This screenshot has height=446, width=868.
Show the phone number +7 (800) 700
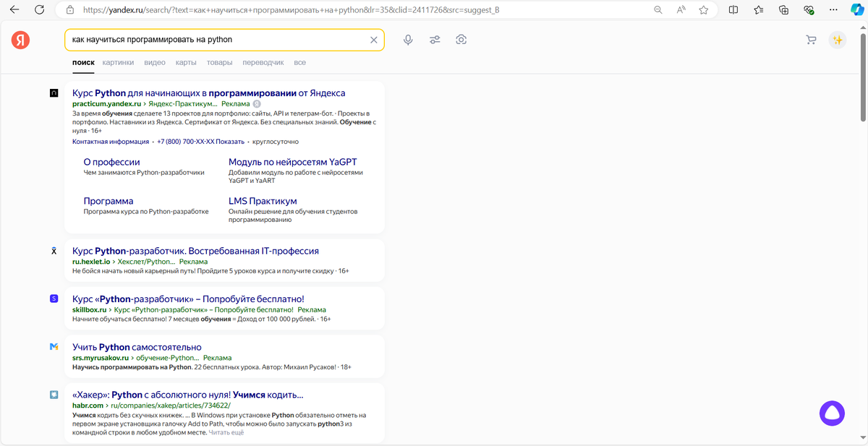click(200, 142)
